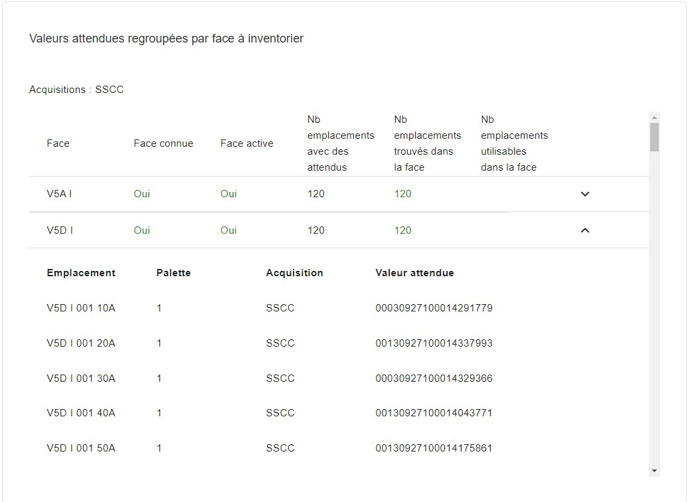This screenshot has width=688, height=502.
Task: Click SSCC value 00130927100014175861
Action: 433,448
